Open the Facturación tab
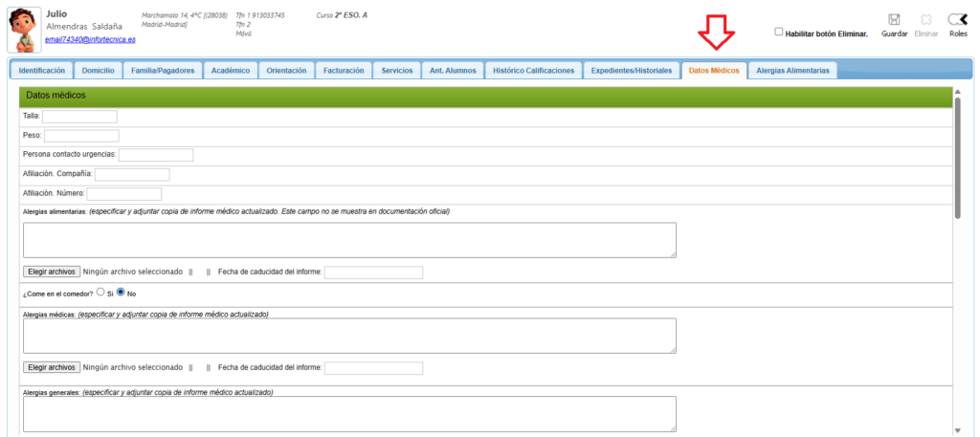980x437 pixels. (344, 71)
